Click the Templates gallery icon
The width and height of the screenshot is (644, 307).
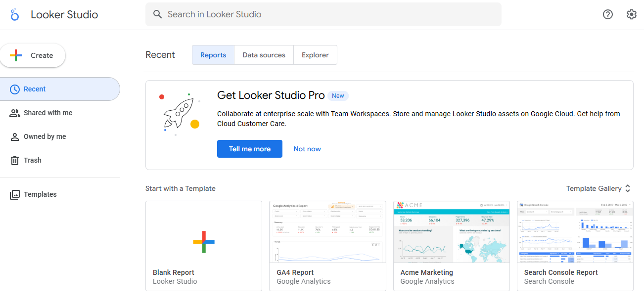pyautogui.click(x=15, y=194)
